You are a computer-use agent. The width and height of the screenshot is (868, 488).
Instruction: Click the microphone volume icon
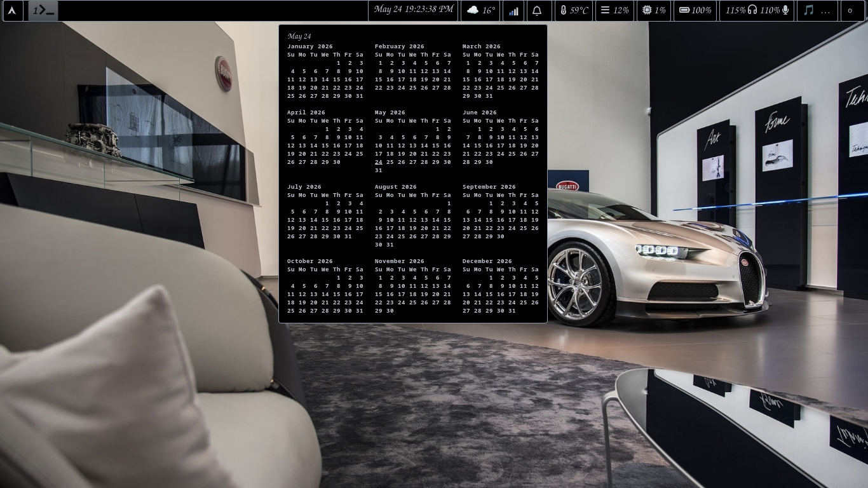coord(785,10)
